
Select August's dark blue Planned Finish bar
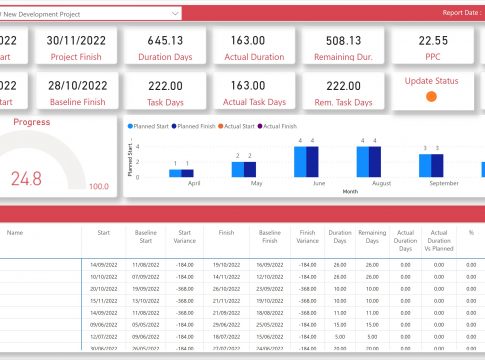(x=375, y=162)
